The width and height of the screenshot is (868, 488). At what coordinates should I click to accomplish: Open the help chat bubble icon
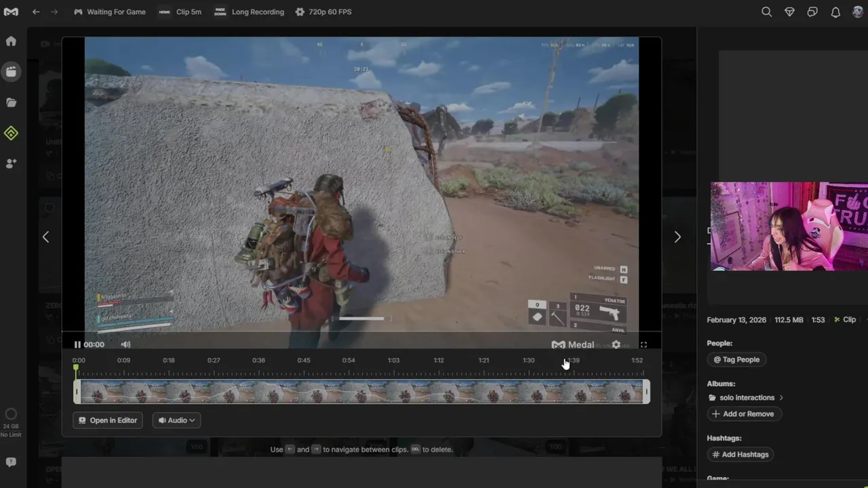pyautogui.click(x=11, y=462)
